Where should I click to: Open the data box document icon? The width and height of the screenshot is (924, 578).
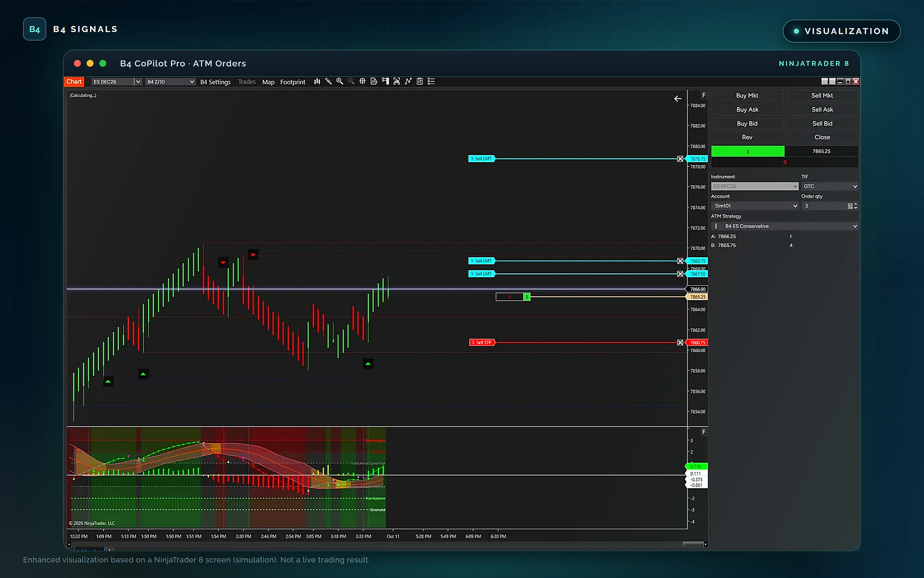pos(374,81)
